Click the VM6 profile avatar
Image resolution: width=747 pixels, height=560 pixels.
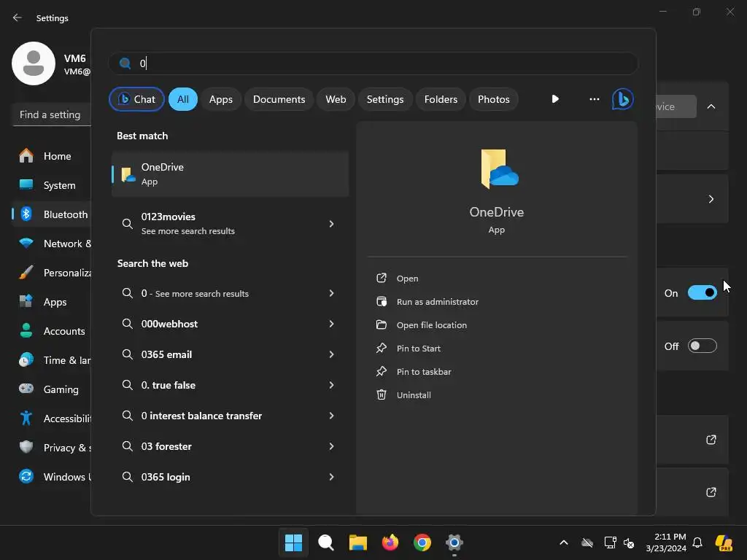[34, 63]
